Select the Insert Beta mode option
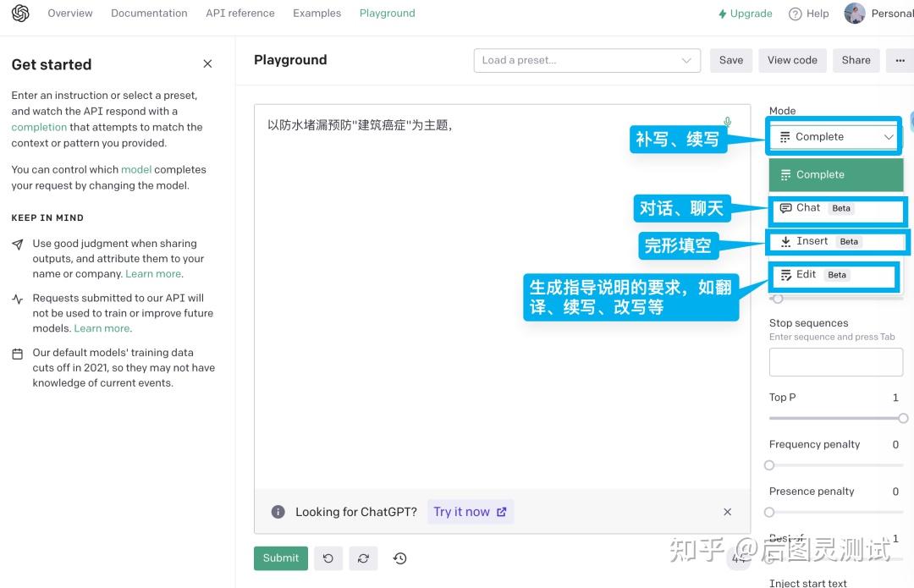Viewport: 914px width, 588px height. pos(836,241)
